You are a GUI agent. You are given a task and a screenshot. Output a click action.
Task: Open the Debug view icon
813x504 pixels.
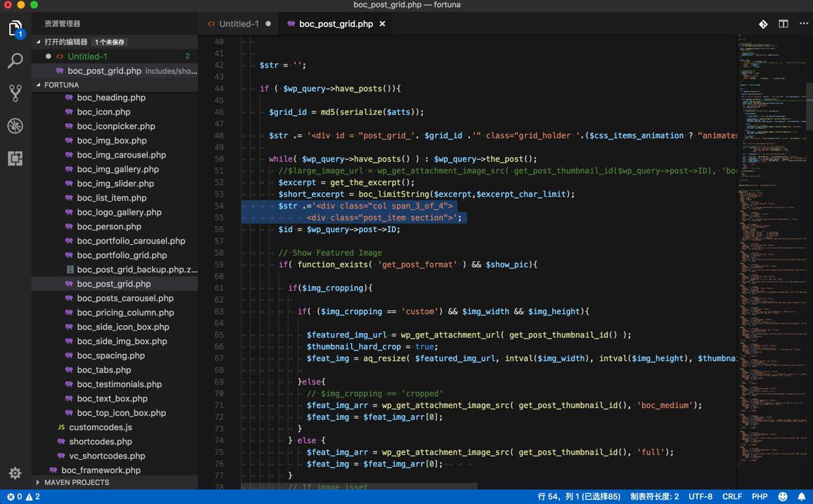[x=16, y=126]
